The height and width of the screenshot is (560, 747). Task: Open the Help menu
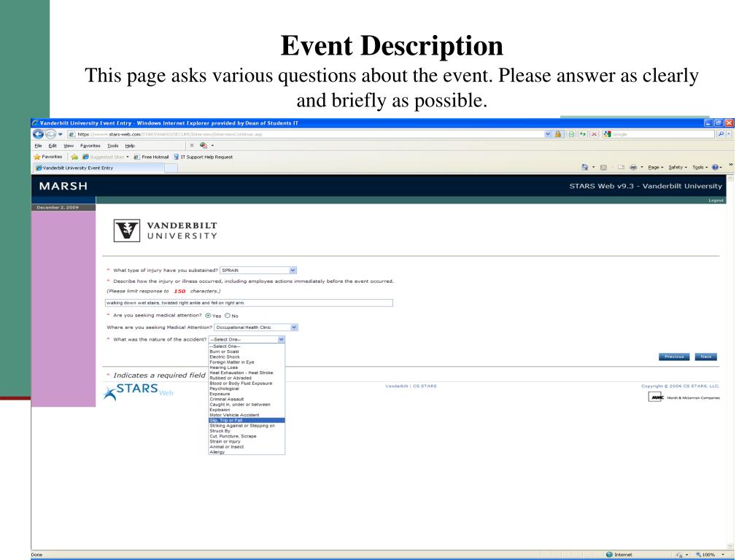(x=130, y=146)
